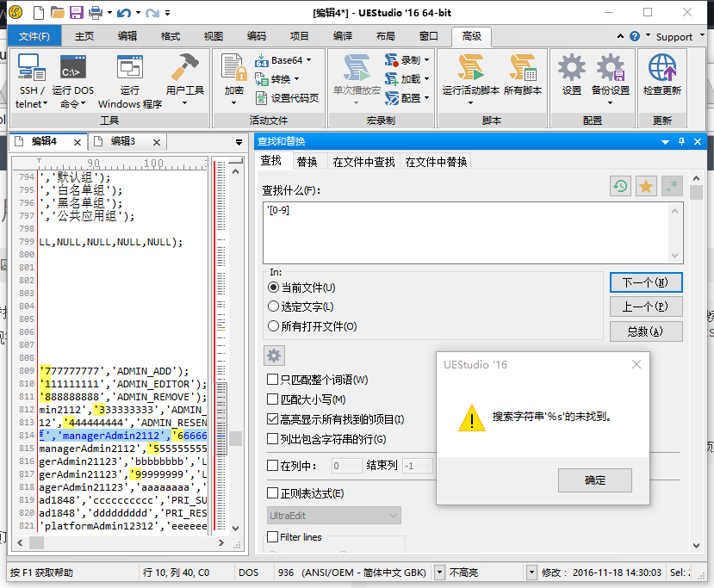Confirm the dialog with 确定
The width and height of the screenshot is (714, 588).
pos(594,480)
